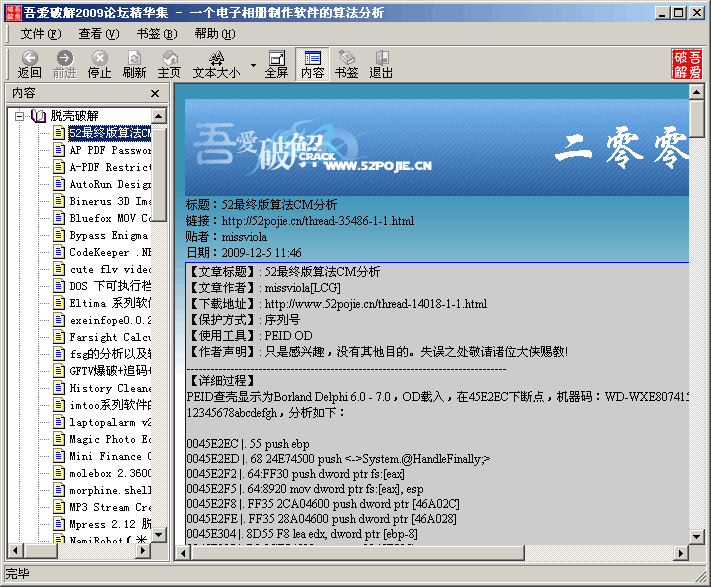Open laptopalarm v2 topic

click(110, 422)
